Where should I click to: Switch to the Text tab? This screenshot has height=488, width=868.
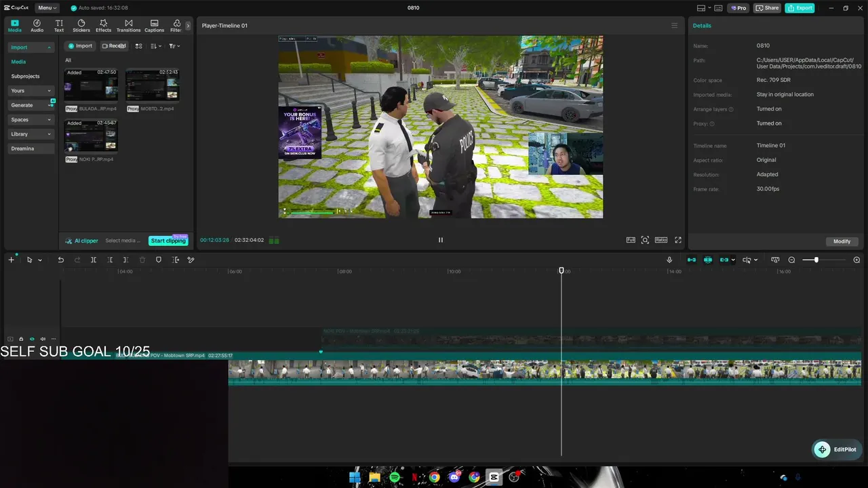point(59,26)
